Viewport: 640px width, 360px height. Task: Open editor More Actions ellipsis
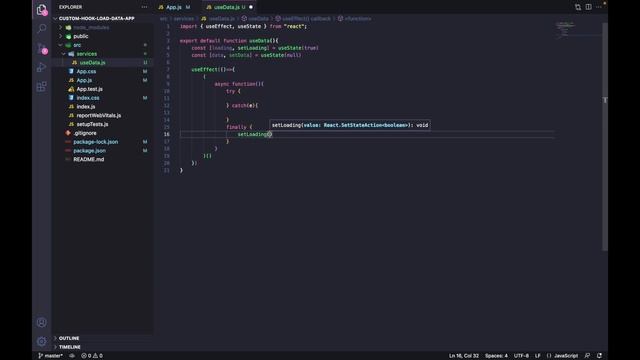[599, 7]
